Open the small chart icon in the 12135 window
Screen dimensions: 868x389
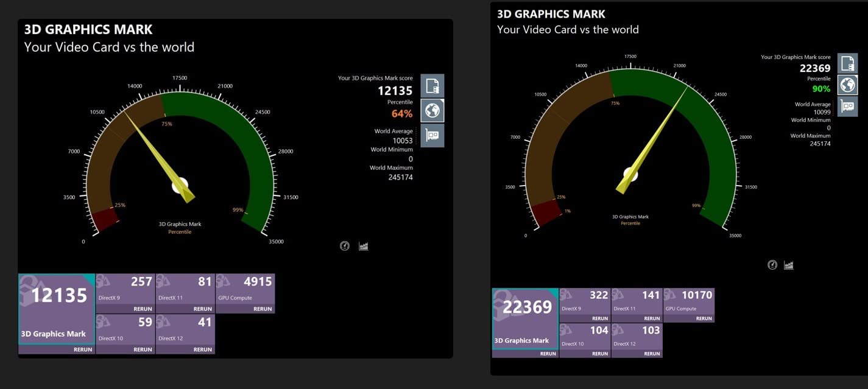[x=364, y=246]
